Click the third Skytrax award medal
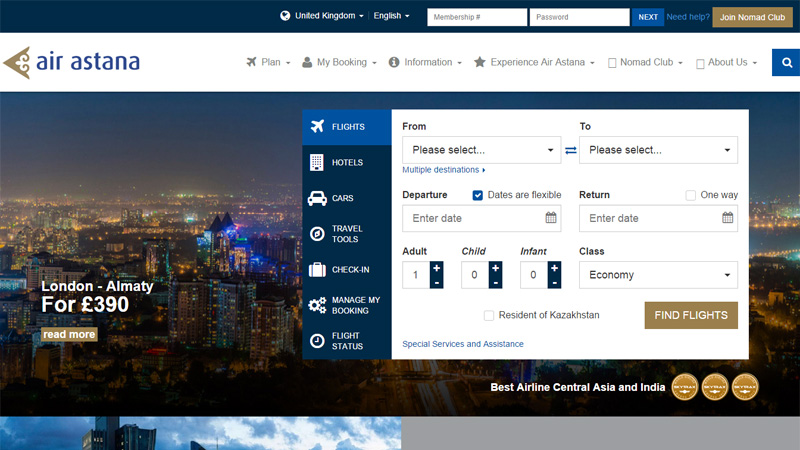Screen dimensions: 800x450 [x=745, y=387]
